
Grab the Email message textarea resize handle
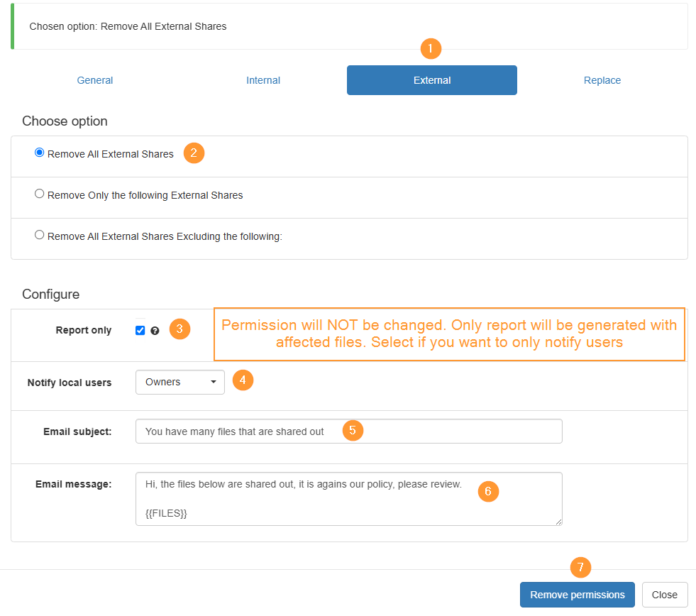[559, 522]
